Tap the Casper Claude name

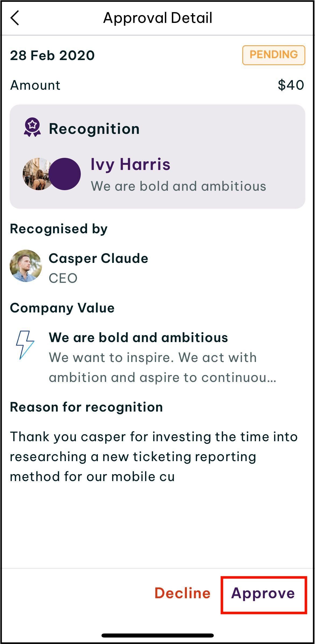(x=98, y=258)
